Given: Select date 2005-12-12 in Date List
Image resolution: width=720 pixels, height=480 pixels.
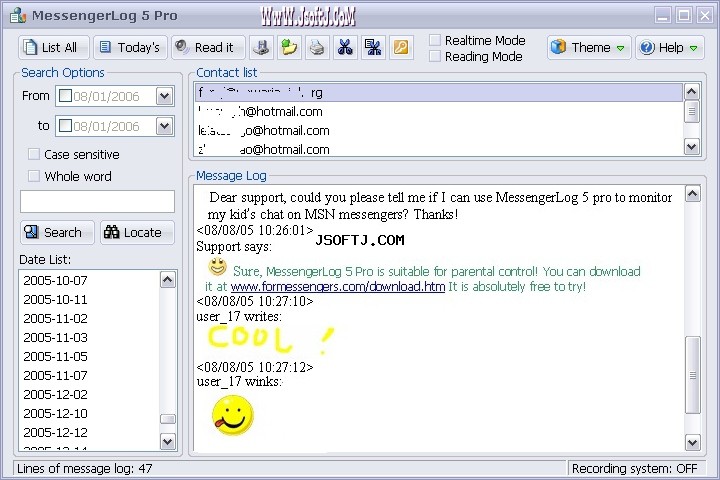Looking at the screenshot, I should 55,432.
